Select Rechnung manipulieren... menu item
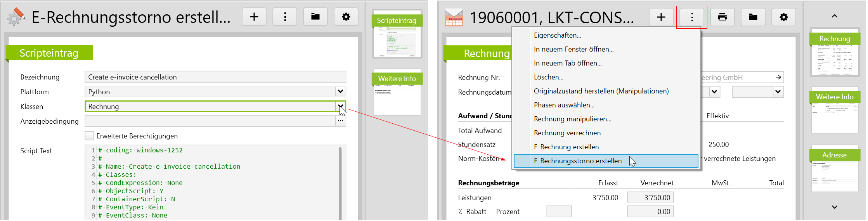Viewport: 868px width, 221px height. point(572,119)
